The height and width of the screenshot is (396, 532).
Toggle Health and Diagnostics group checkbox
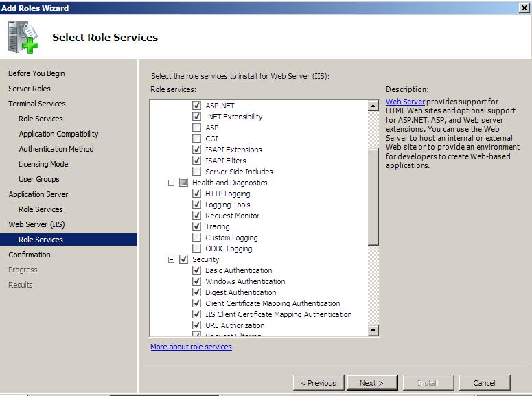[x=183, y=183]
